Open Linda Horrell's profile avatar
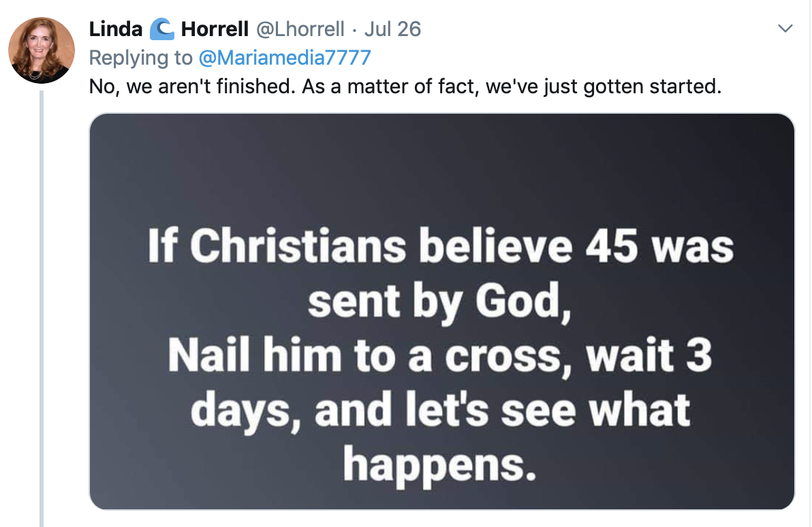Image resolution: width=812 pixels, height=527 pixels. point(41,49)
